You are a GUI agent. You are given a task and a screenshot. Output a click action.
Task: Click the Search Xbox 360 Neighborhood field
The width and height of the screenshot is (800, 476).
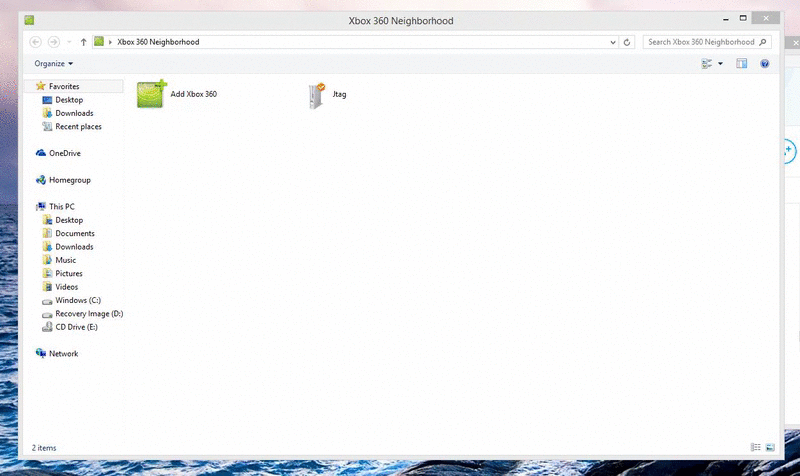pyautogui.click(x=707, y=42)
